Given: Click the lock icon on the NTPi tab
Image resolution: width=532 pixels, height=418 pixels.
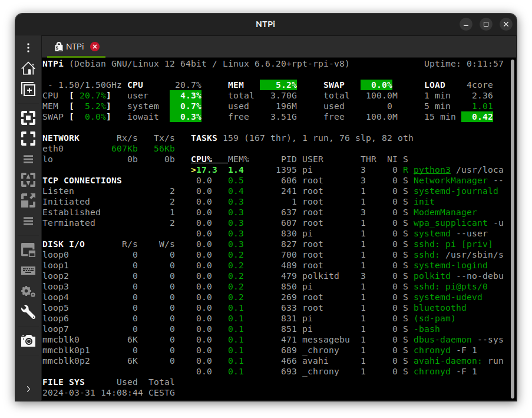Looking at the screenshot, I should [58, 47].
